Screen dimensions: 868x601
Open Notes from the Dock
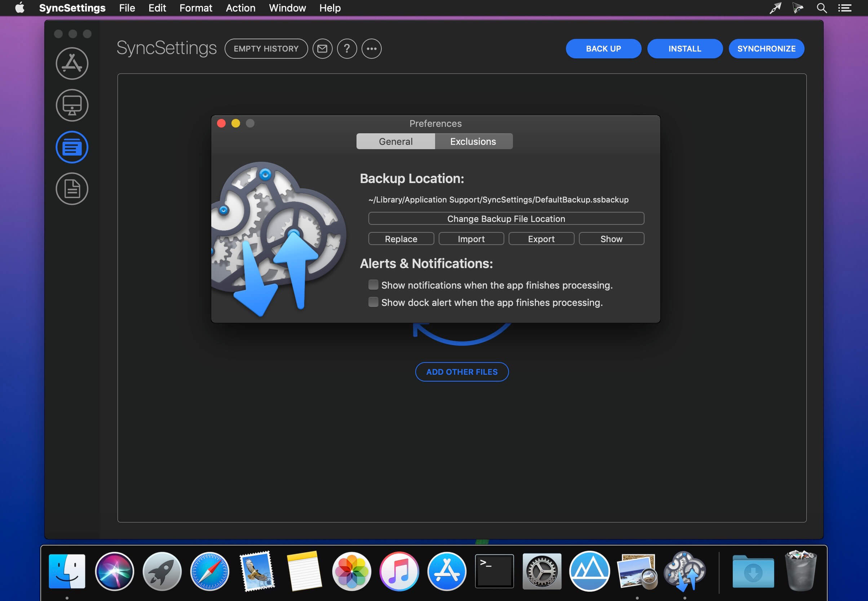pos(304,571)
